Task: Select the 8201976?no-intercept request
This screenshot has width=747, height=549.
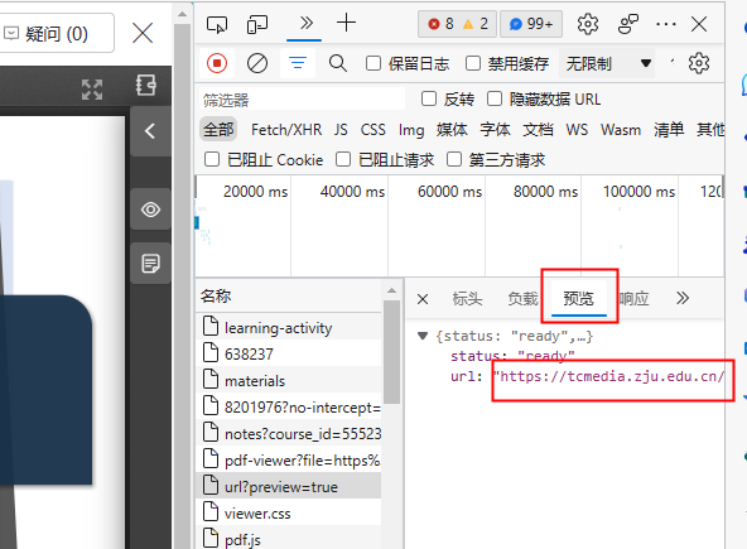Action: (x=288, y=407)
